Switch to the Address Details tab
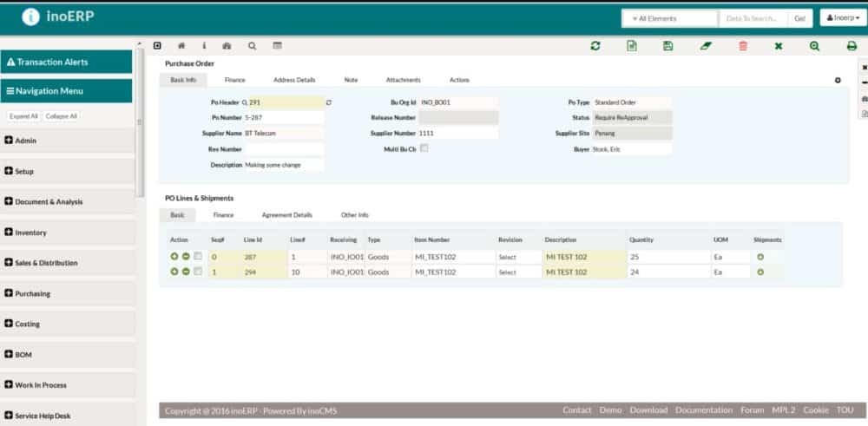This screenshot has width=868, height=426. (x=294, y=80)
